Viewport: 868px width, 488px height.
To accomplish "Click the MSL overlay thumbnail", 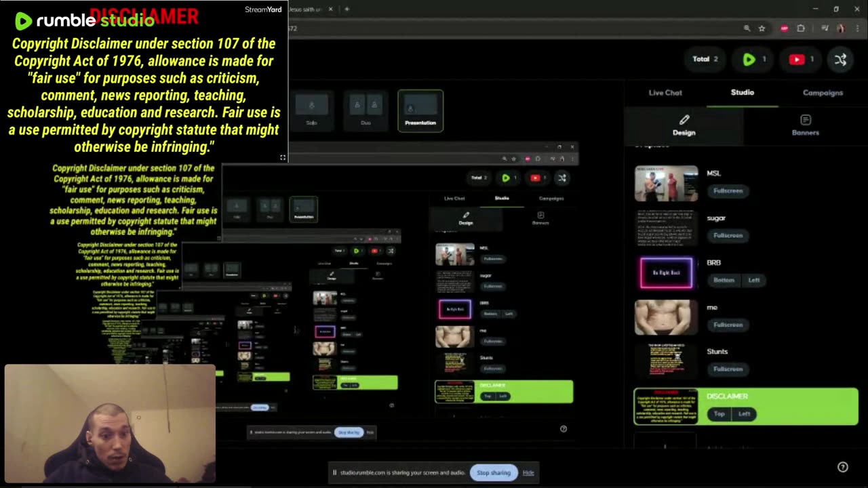I will click(x=666, y=184).
